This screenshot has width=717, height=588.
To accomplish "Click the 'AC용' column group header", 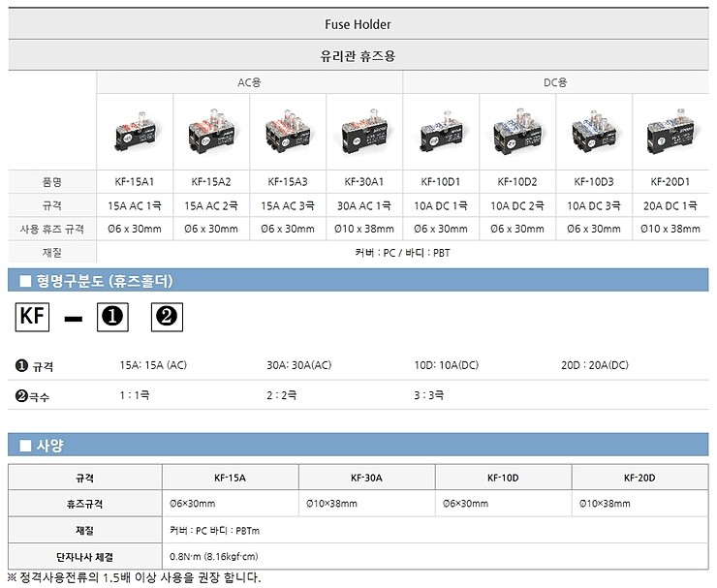I will 249,82.
